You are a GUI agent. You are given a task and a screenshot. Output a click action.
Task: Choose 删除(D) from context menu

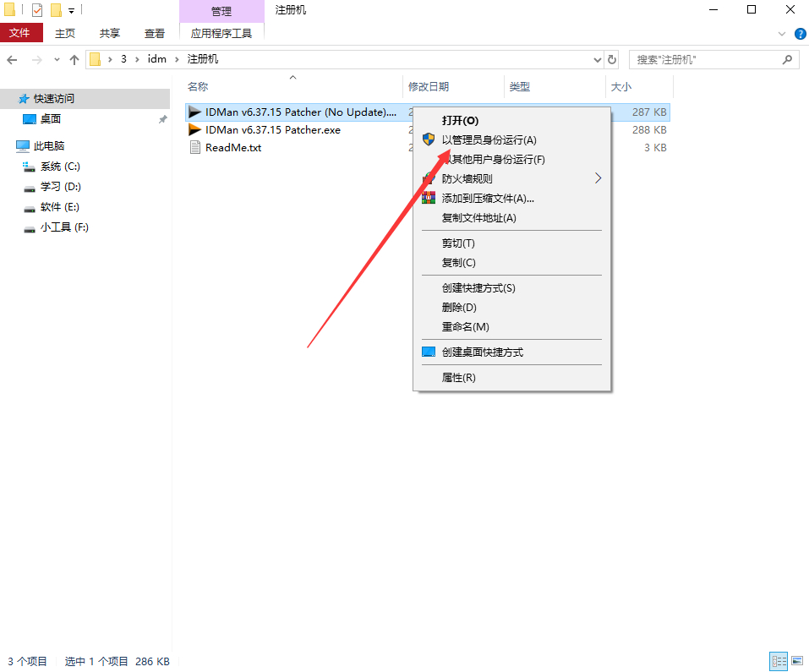pyautogui.click(x=512, y=308)
